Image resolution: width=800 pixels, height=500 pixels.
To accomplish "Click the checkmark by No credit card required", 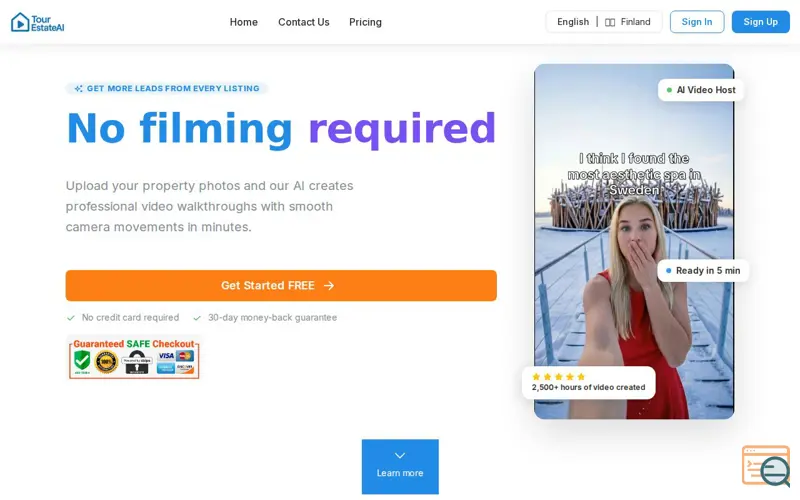I will point(71,318).
